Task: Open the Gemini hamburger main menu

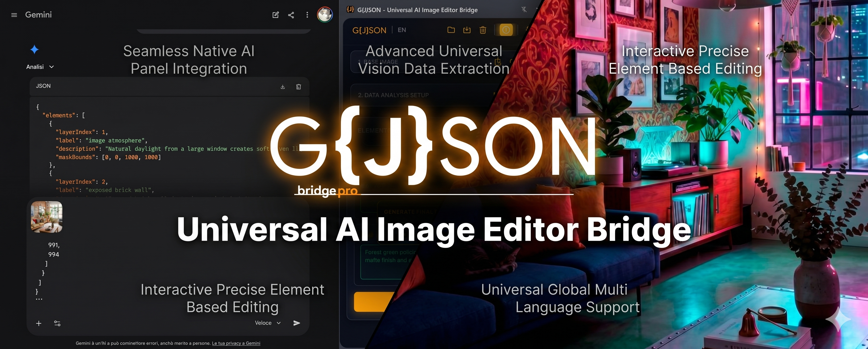Action: (14, 15)
